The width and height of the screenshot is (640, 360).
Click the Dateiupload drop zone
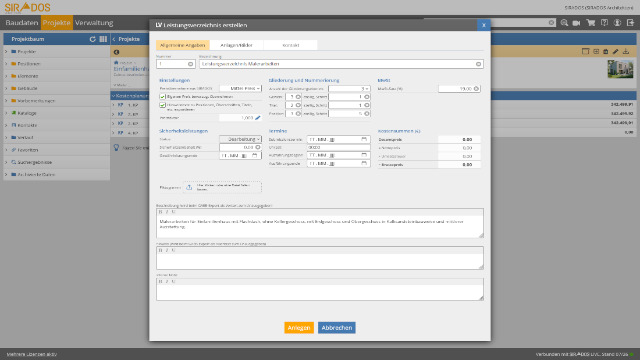(x=222, y=187)
